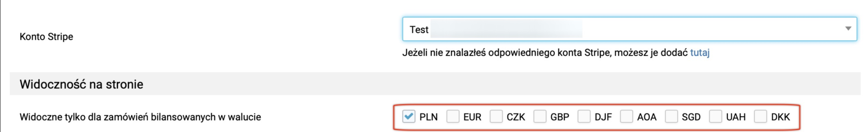Image resolution: width=868 pixels, height=132 pixels.
Task: Click the 'Konto Stripe' field label
Action: [x=46, y=36]
